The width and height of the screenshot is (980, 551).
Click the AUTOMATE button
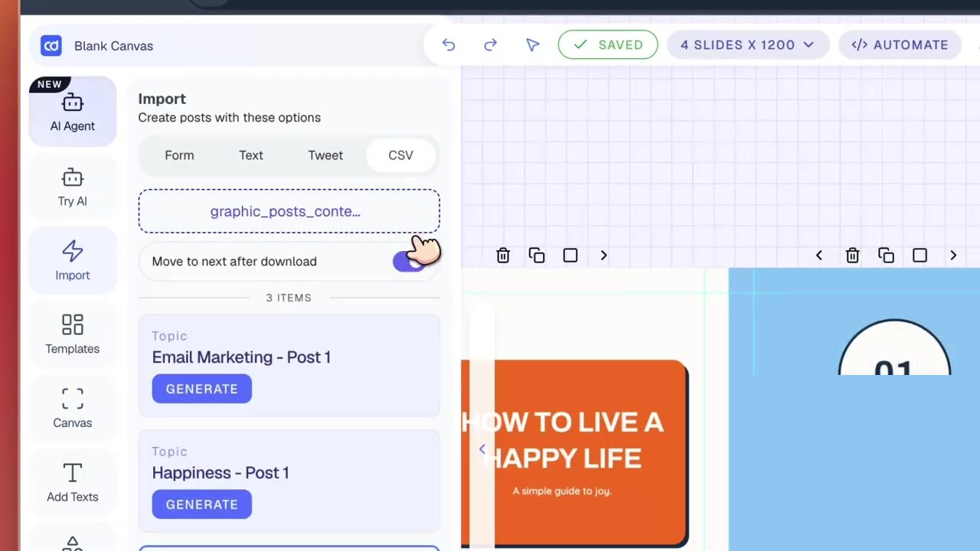click(x=900, y=45)
